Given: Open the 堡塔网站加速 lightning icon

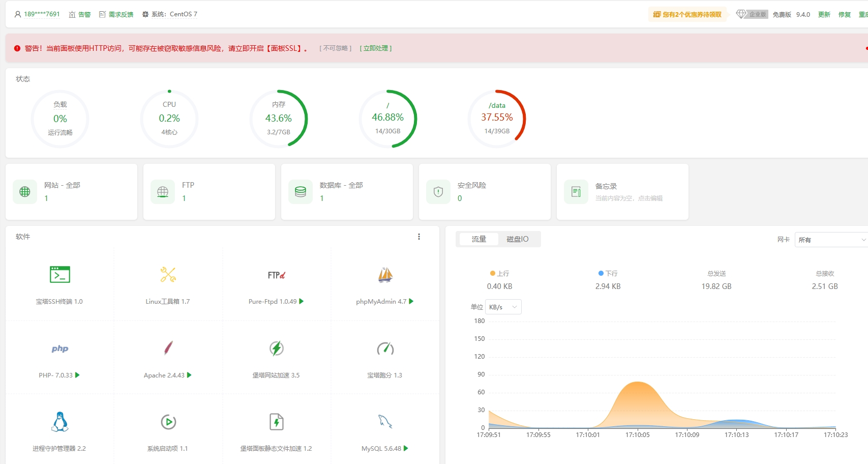Looking at the screenshot, I should (277, 349).
